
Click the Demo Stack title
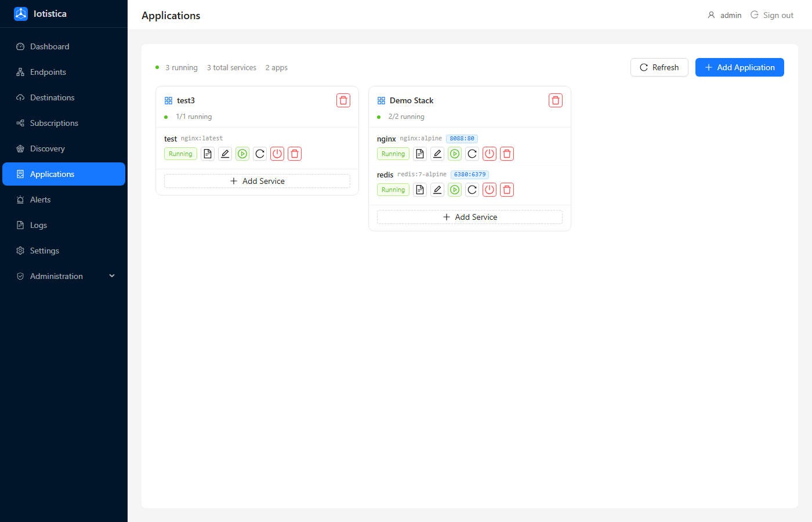pos(411,100)
